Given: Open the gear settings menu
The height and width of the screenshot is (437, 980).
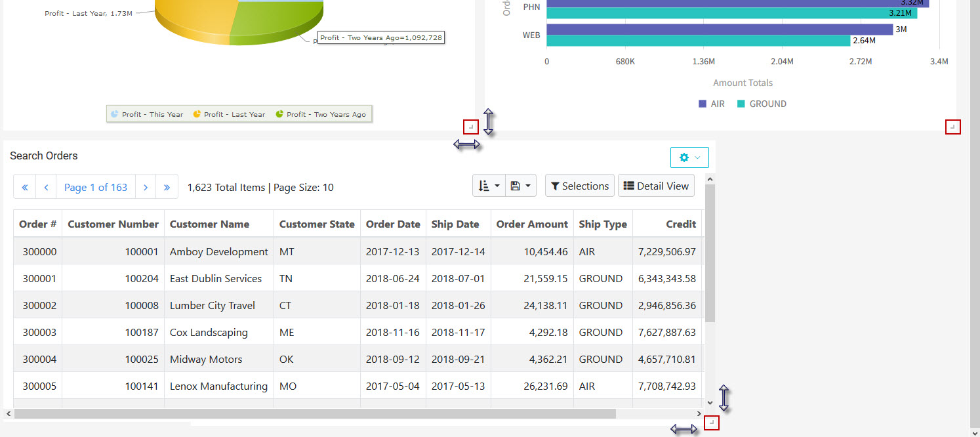Looking at the screenshot, I should coord(689,157).
